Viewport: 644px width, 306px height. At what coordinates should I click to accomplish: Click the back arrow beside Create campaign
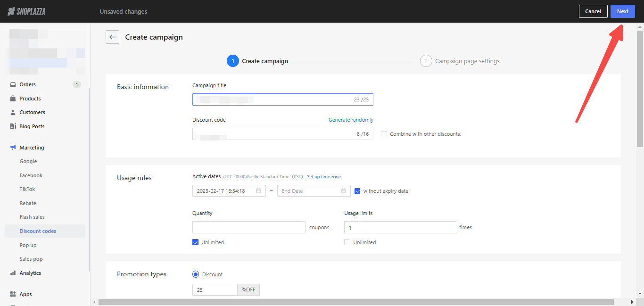click(112, 37)
